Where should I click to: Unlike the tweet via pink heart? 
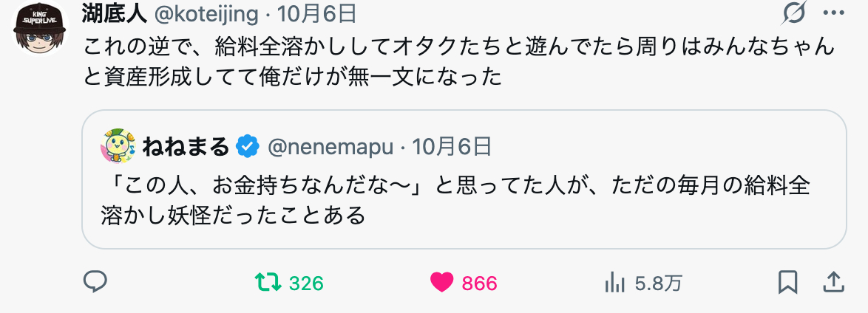pos(441,283)
